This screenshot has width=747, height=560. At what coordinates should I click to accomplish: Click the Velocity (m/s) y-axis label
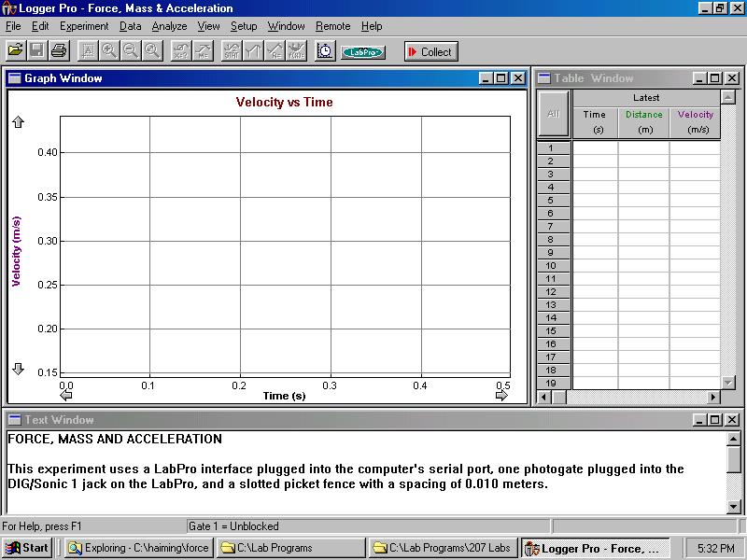tap(16, 251)
